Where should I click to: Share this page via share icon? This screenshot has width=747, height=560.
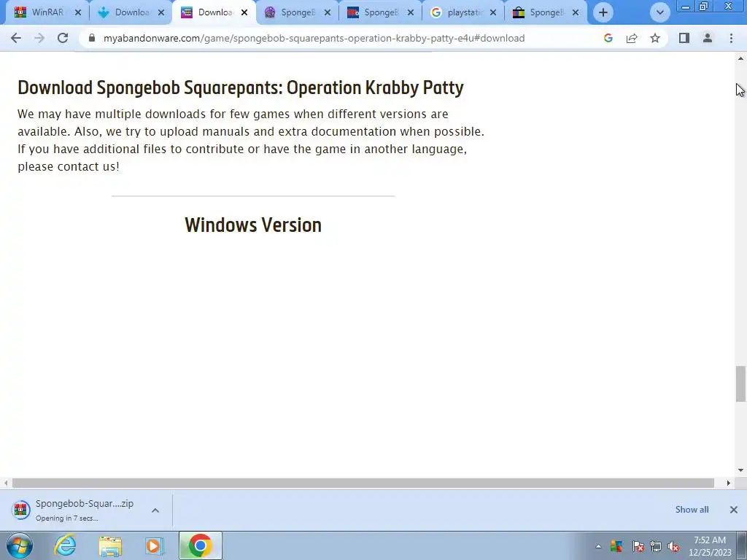(632, 38)
